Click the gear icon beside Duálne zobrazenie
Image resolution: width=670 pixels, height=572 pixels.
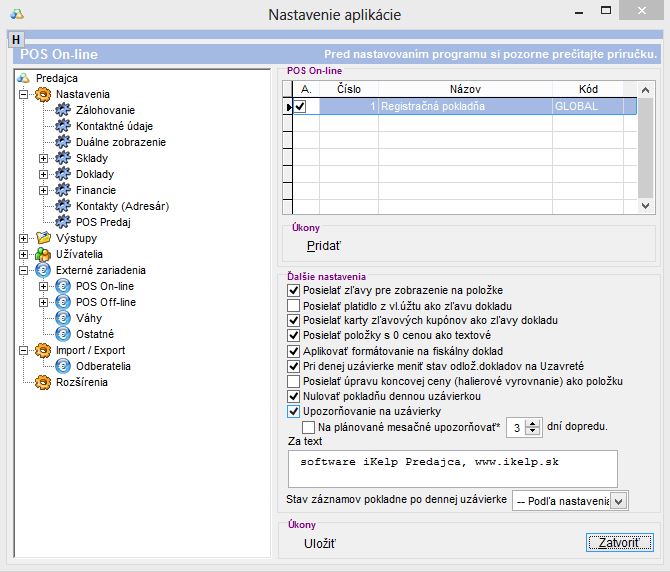(x=63, y=142)
